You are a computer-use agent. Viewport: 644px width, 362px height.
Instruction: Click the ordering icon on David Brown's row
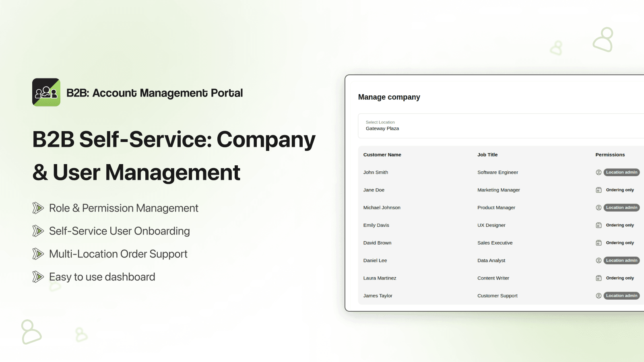point(599,243)
